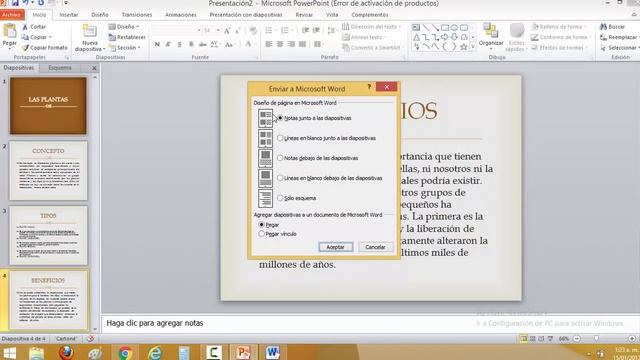640x360 pixels.
Task: Open the Archivo tab
Action: [11, 15]
